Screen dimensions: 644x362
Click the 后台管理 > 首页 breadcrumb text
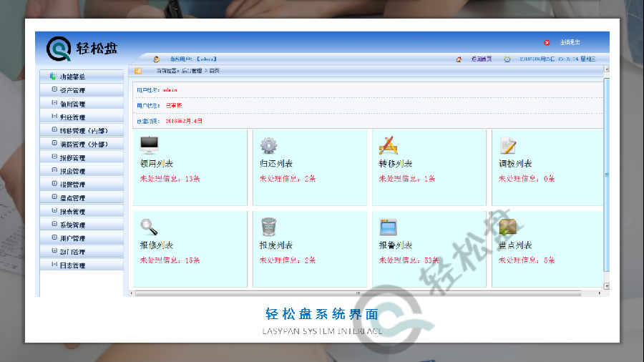point(200,71)
